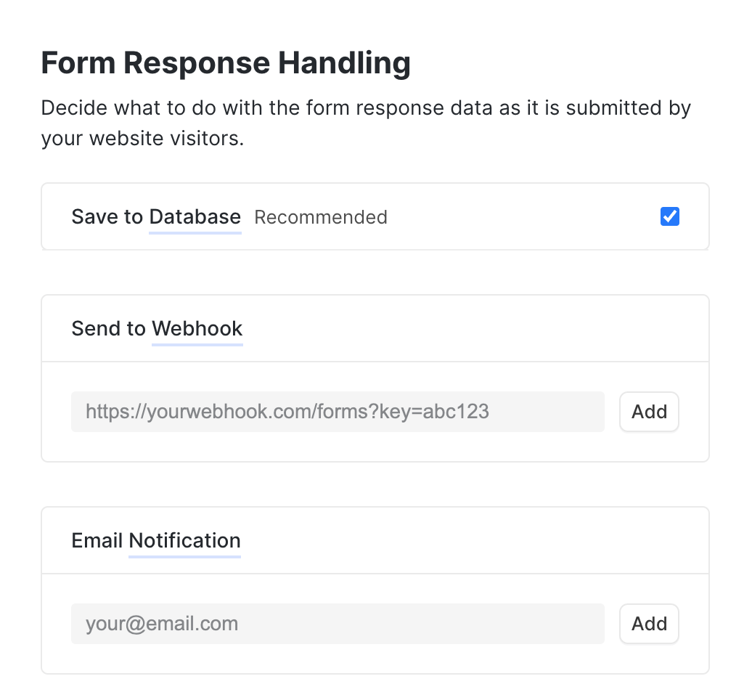
Task: Click the "Recommended" label
Action: click(321, 217)
